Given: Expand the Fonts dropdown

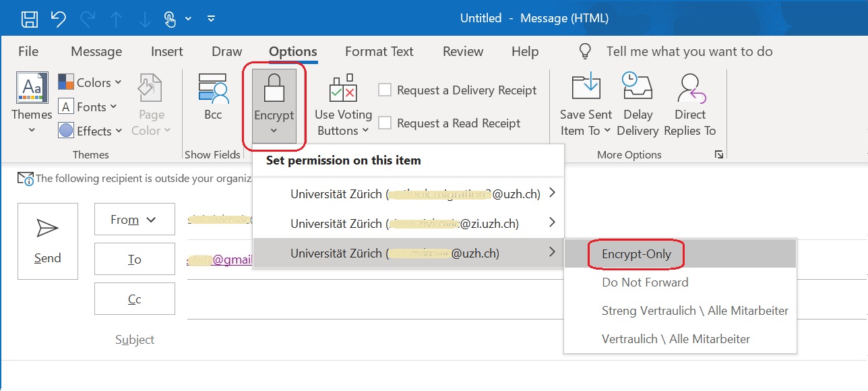Looking at the screenshot, I should click(90, 107).
